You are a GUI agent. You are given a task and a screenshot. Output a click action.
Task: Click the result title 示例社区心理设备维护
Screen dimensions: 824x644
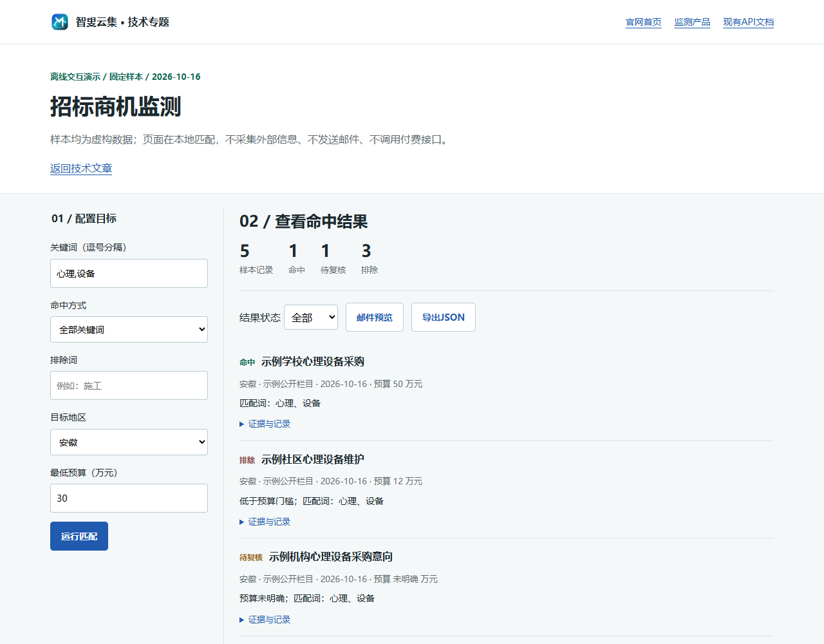[313, 459]
